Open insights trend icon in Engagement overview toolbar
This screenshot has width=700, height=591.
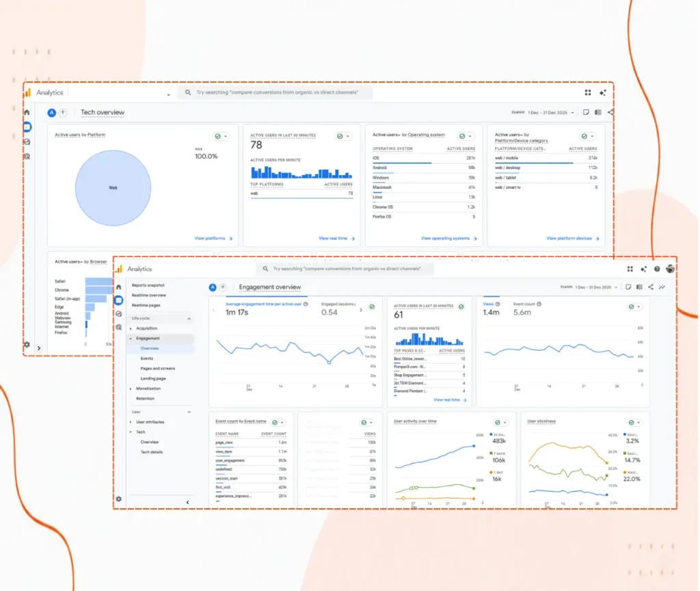click(x=662, y=287)
